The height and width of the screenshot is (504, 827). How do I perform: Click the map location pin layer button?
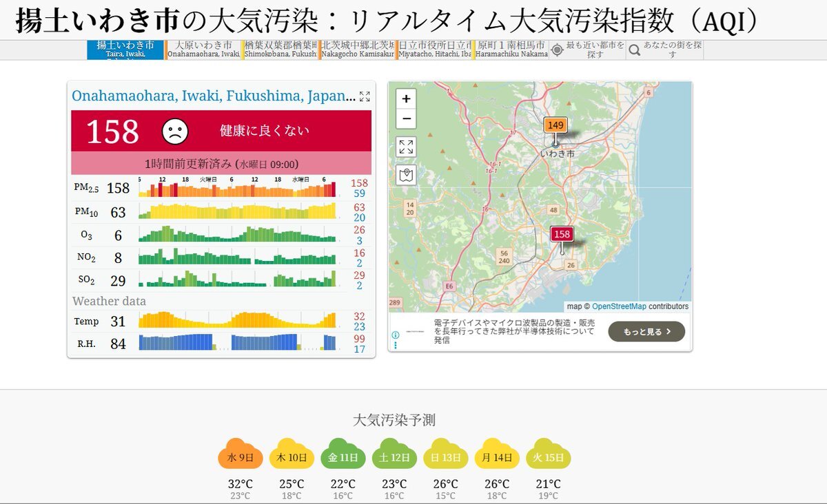pyautogui.click(x=406, y=175)
